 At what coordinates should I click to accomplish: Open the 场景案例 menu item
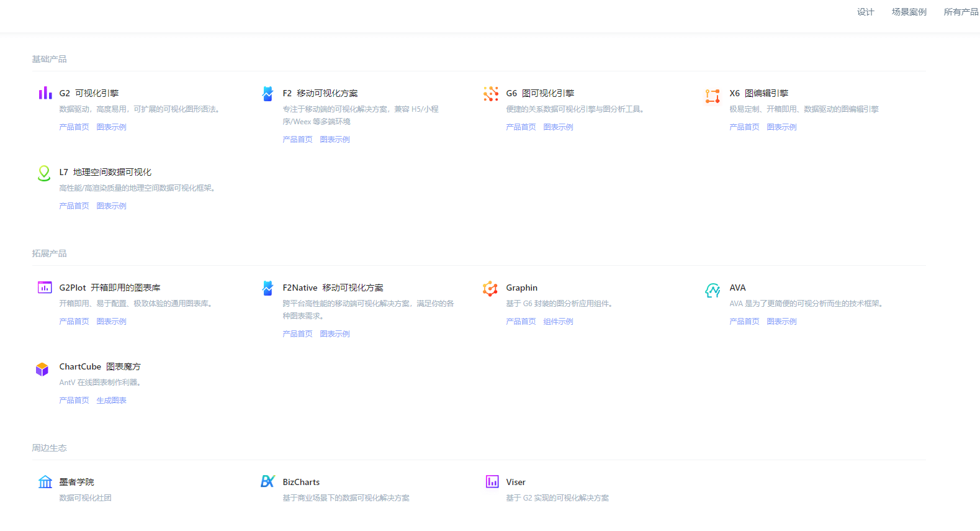(909, 12)
